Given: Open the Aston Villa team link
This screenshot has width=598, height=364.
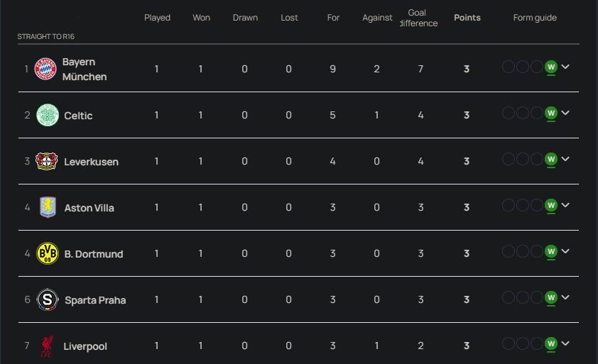Looking at the screenshot, I should point(89,208).
